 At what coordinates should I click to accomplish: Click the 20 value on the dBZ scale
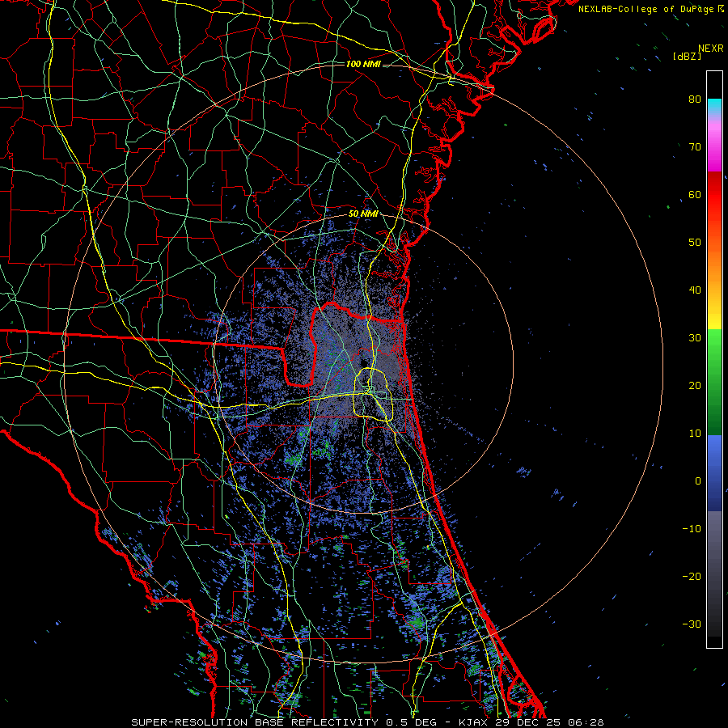[x=695, y=385]
